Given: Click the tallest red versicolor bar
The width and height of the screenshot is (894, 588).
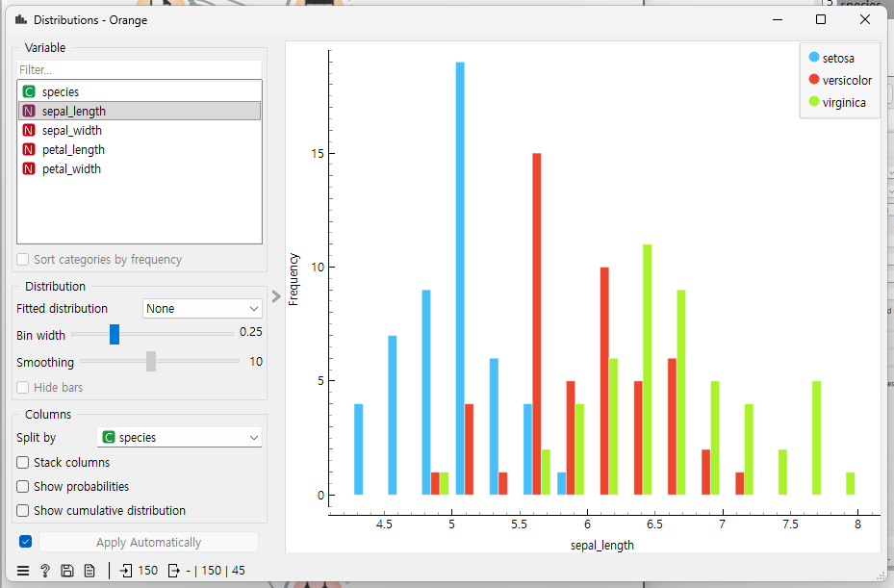Looking at the screenshot, I should pos(537,324).
